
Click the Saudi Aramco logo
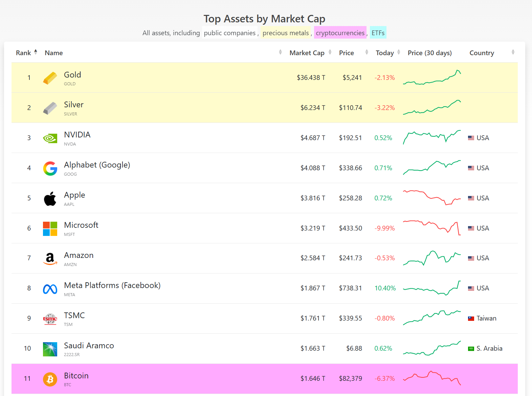(50, 349)
